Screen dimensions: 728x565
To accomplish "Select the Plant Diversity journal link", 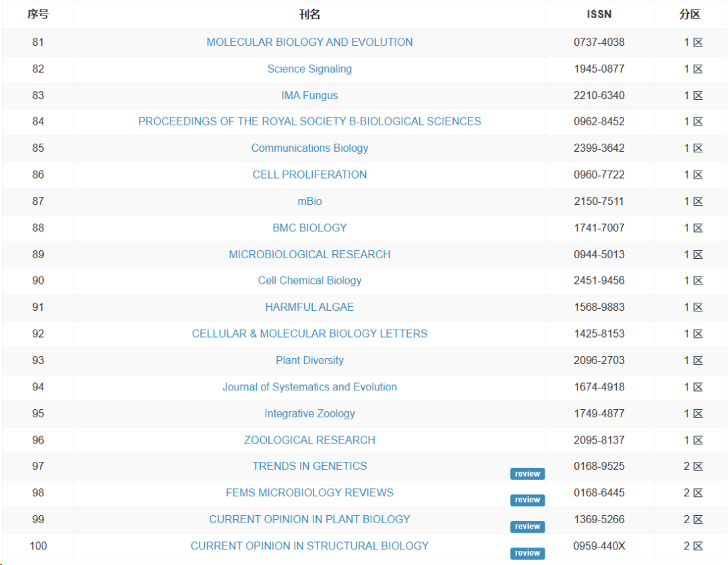I will tap(309, 360).
